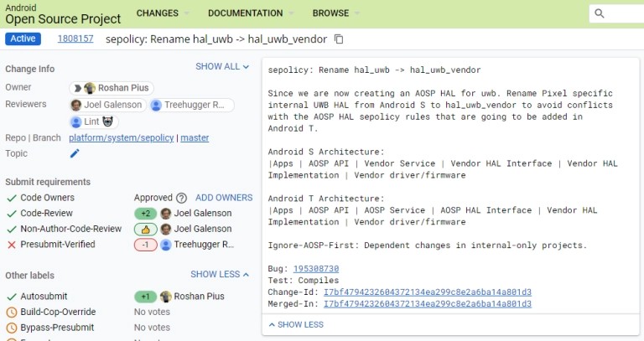644x341 pixels.
Task: Open the DOCUMENTATION menu
Action: [x=251, y=13]
